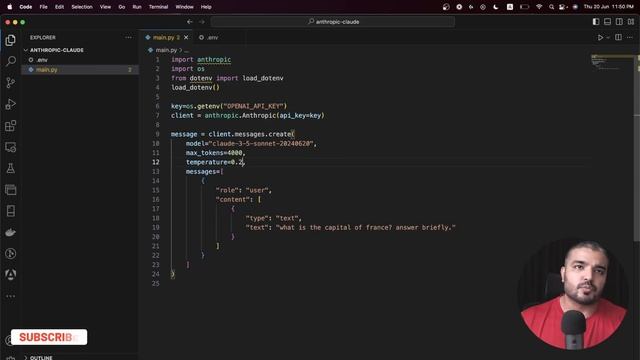Open the File menu
Screen dimensions: 640x360
click(43, 7)
